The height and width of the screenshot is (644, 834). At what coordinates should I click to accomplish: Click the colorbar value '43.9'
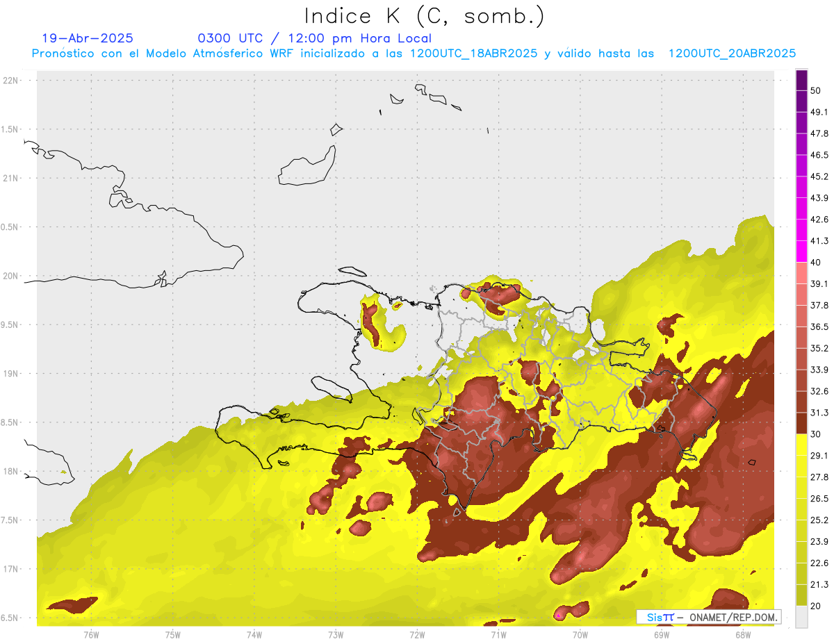819,198
